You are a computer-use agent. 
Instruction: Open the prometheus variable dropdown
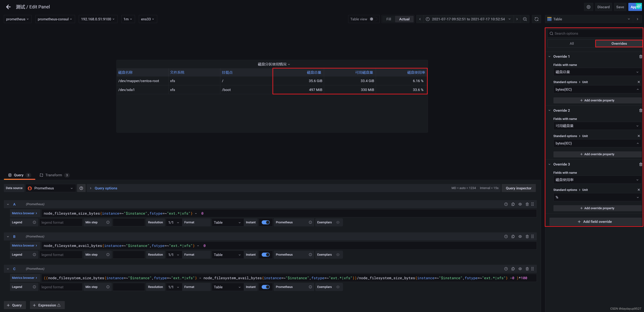pos(18,19)
